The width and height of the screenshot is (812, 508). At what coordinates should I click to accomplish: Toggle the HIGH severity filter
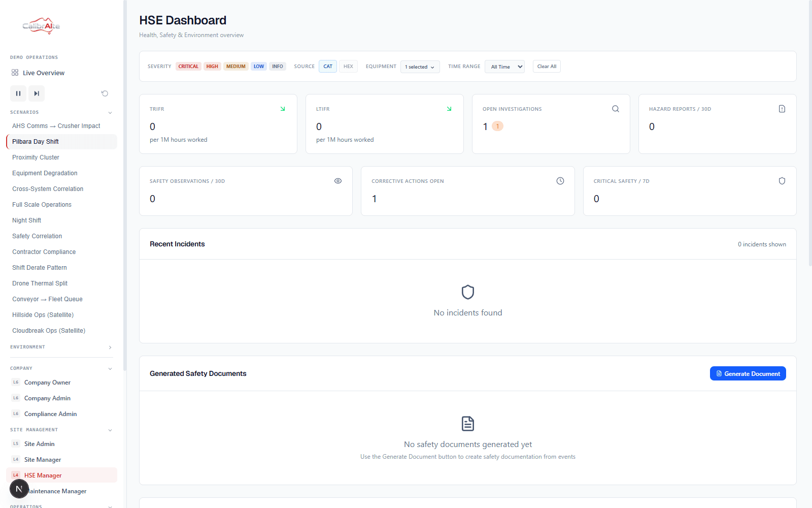[212, 67]
